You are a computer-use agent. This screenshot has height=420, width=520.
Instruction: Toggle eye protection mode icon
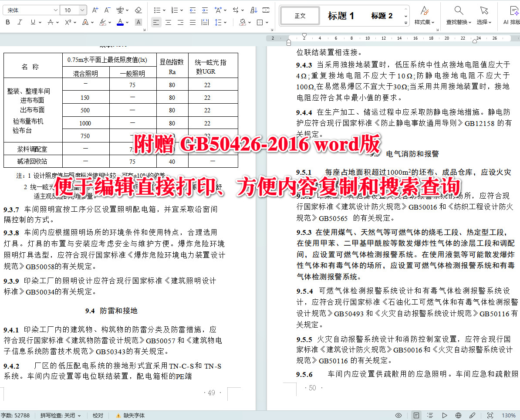398,415
